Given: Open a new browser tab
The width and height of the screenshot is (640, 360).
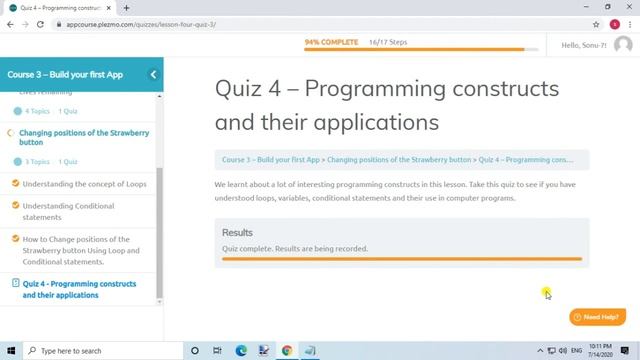Looking at the screenshot, I should pos(127,8).
